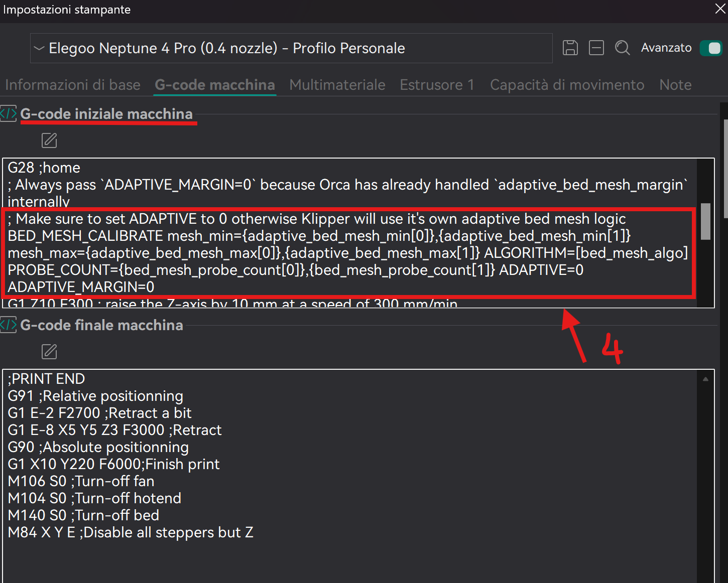The image size is (728, 583).
Task: Open the Estrusore 1 tab
Action: pyautogui.click(x=437, y=85)
